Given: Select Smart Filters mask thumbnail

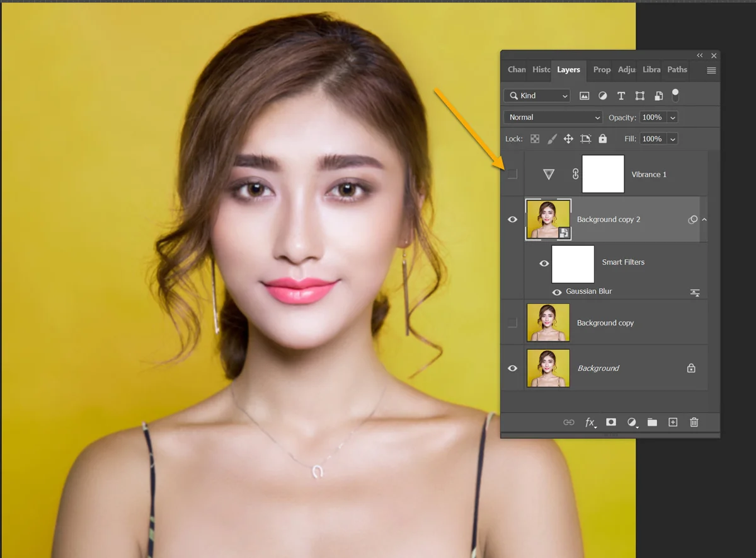Looking at the screenshot, I should (x=573, y=264).
